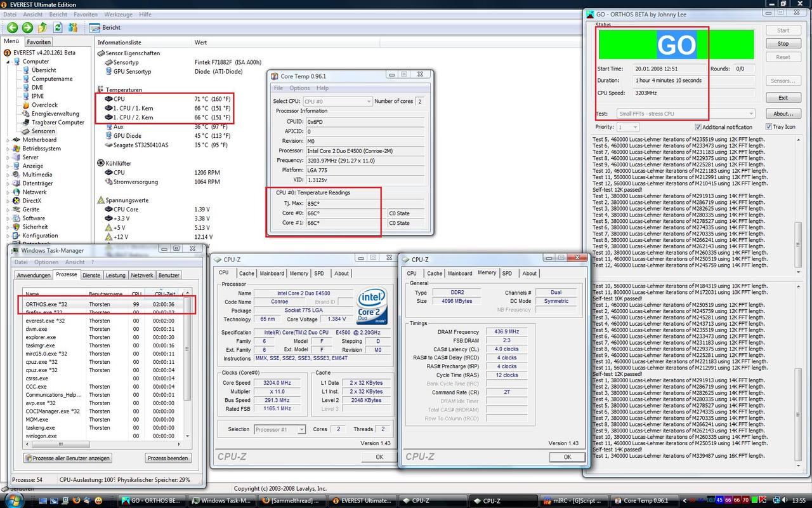812x508 pixels.
Task: Click ORTHOS About... button
Action: 783,114
